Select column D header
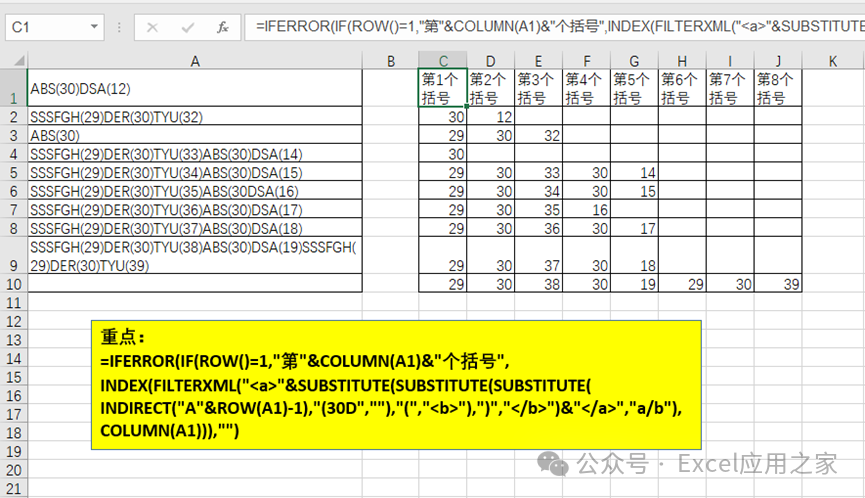The height and width of the screenshot is (498, 865). coord(490,61)
